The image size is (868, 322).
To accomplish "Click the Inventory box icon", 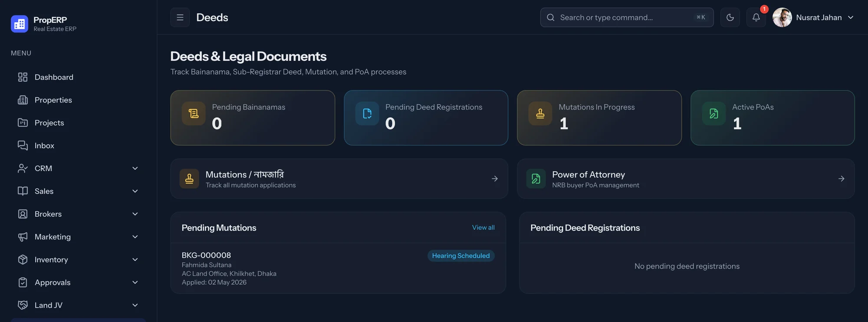I will 23,259.
